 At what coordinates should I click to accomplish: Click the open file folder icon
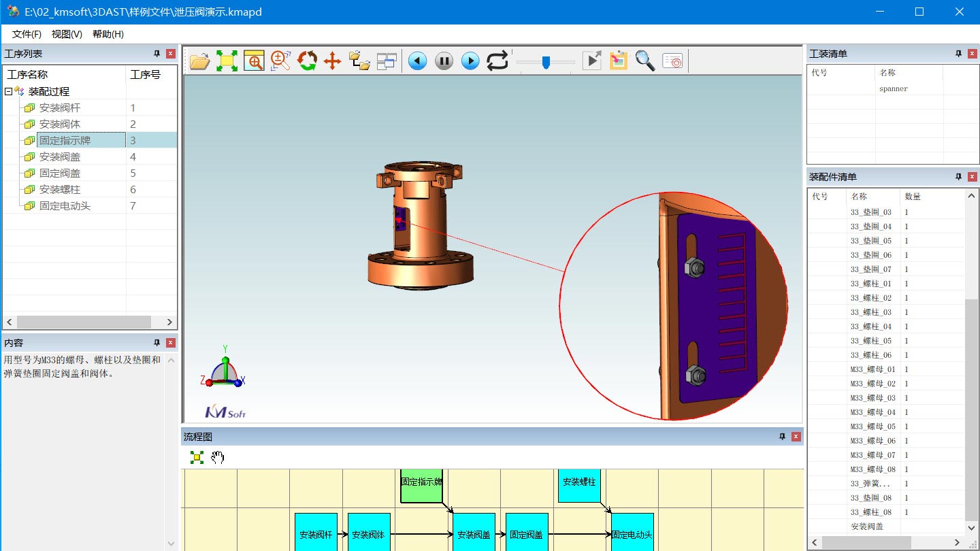coord(199,61)
